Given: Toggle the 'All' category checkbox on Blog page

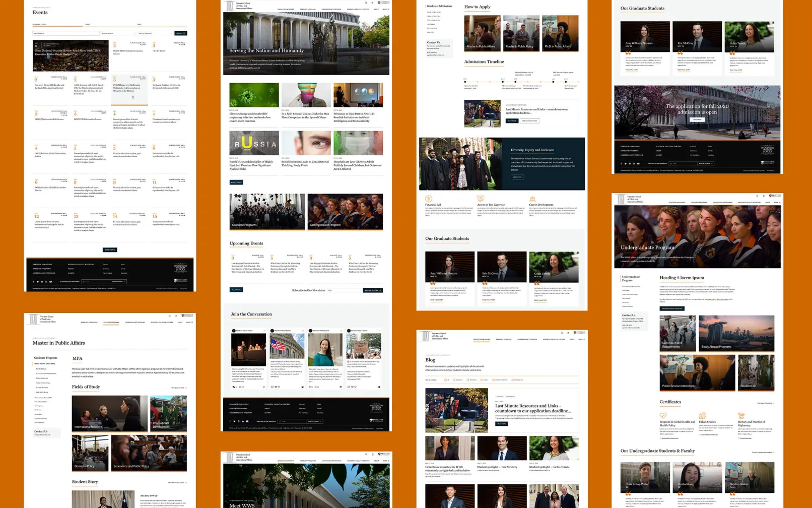Looking at the screenshot, I should pos(445,380).
